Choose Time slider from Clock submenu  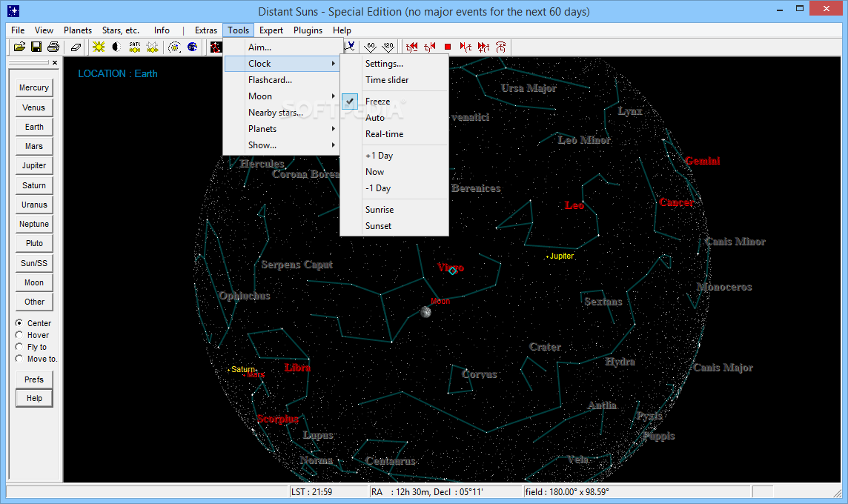(x=394, y=79)
